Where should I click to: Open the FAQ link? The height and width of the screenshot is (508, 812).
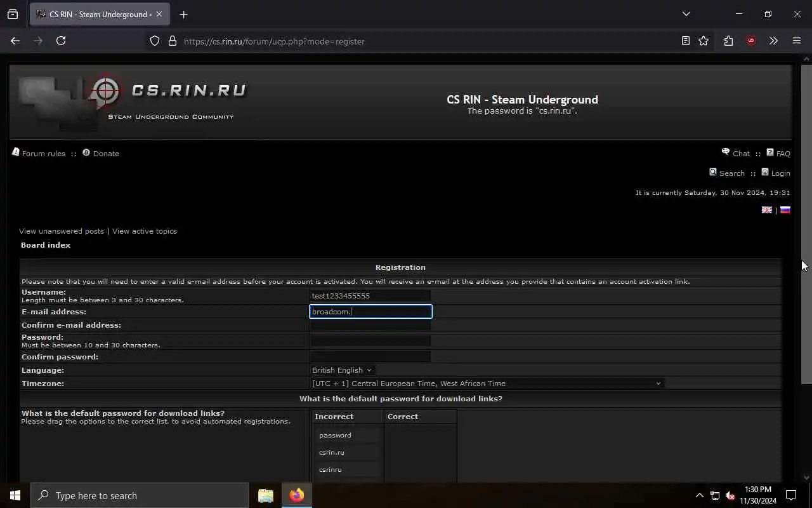point(783,154)
